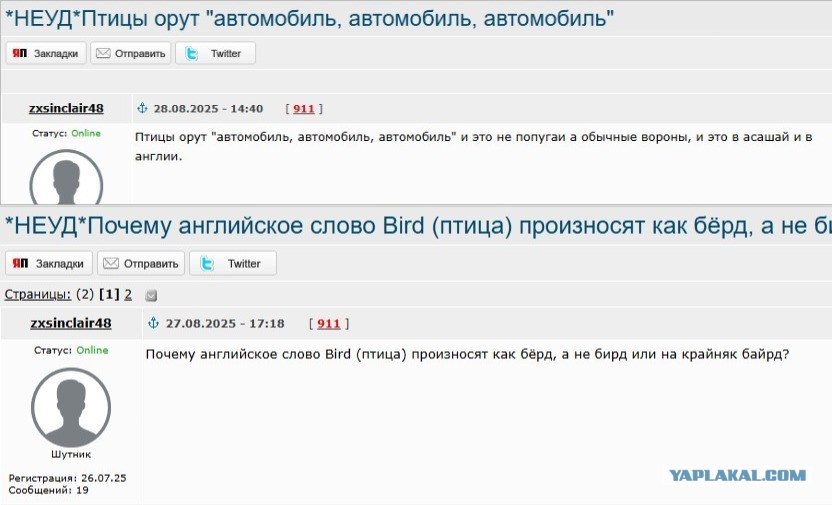
Task: Click the 911 link in the 27.08.2025 post
Action: 328,324
